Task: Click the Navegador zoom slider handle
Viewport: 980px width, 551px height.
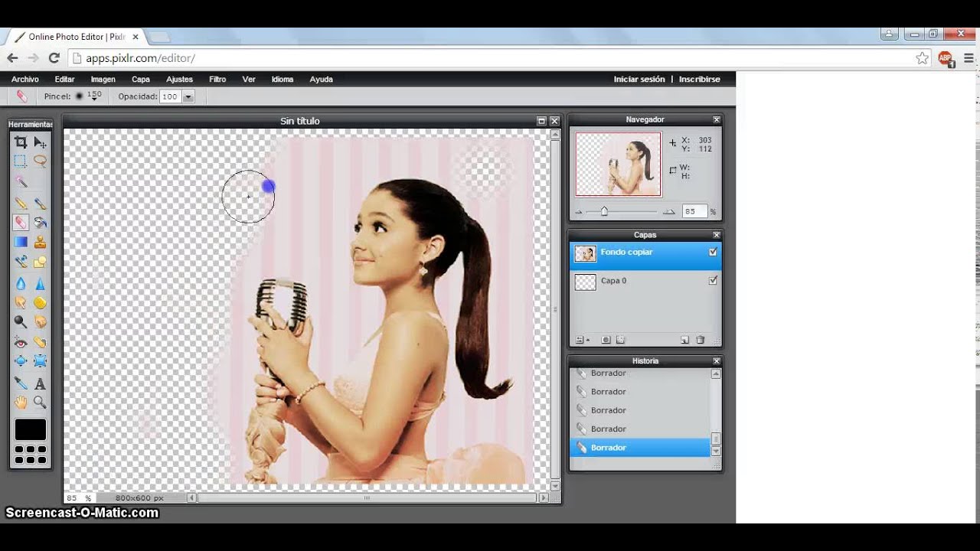Action: [604, 211]
